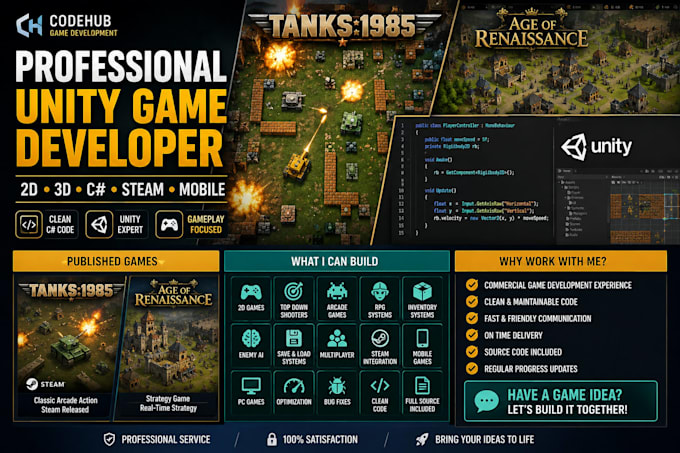Toggle the Fast & Friendly Communication checkmark
This screenshot has width=680, height=453.
(x=472, y=318)
